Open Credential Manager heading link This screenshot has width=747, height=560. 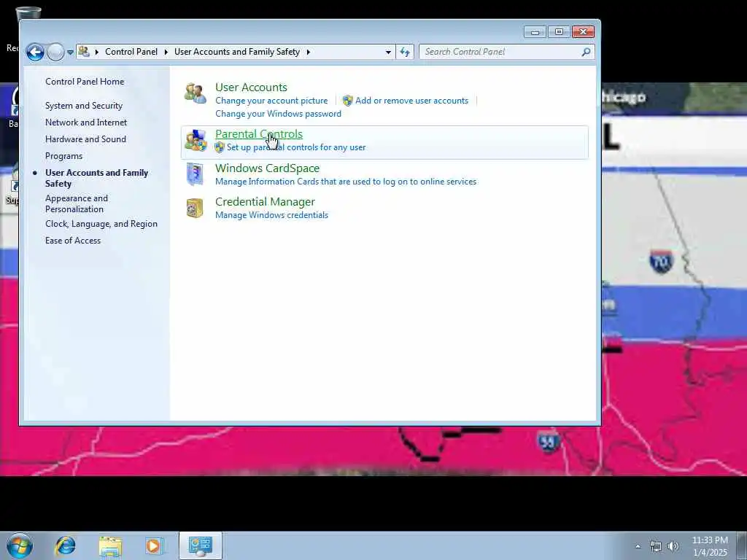click(265, 202)
